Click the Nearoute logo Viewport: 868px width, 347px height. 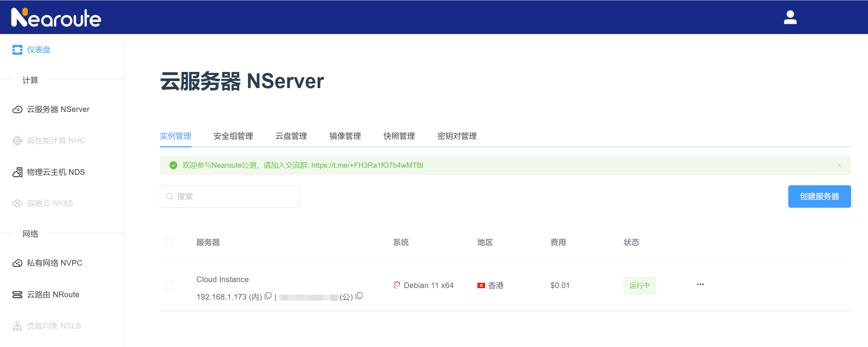(x=56, y=18)
